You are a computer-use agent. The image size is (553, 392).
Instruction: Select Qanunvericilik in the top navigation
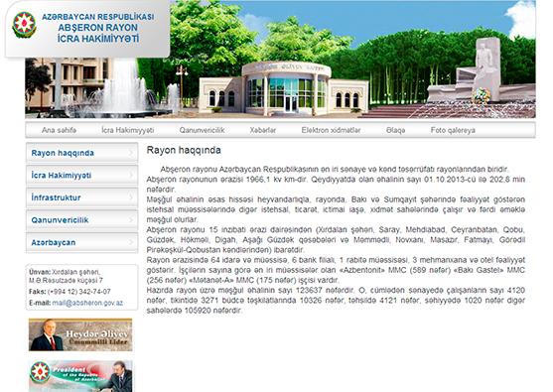pos(202,130)
